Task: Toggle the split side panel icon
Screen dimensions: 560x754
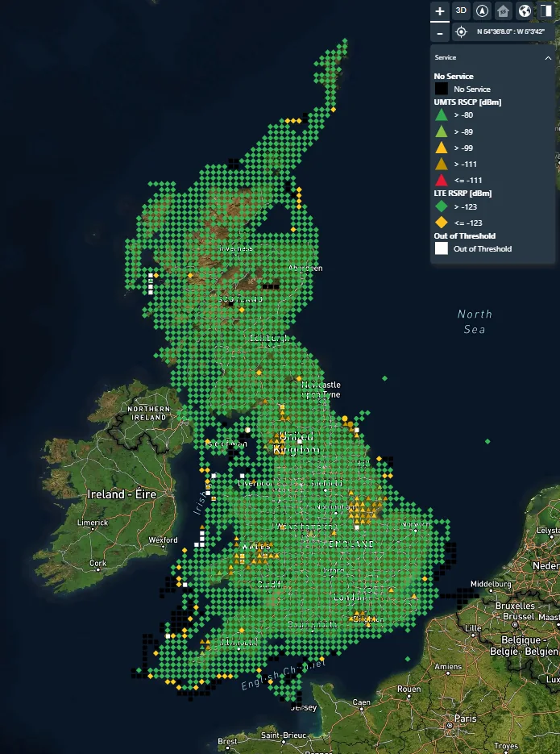Action: (x=545, y=10)
